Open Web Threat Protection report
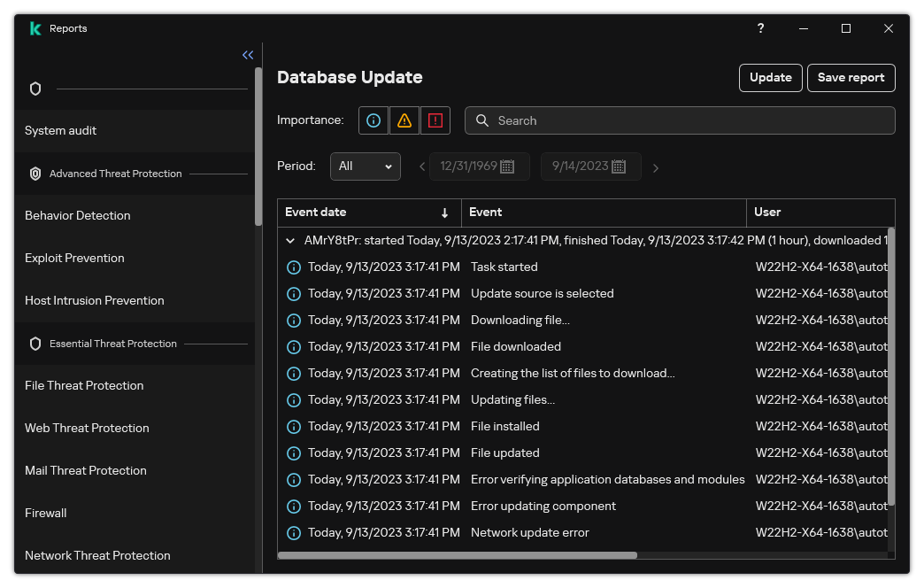The width and height of the screenshot is (924, 588). tap(87, 428)
